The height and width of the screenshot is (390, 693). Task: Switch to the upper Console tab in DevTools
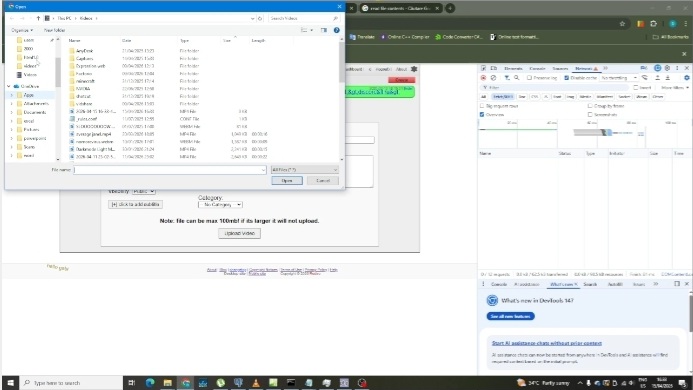point(537,69)
